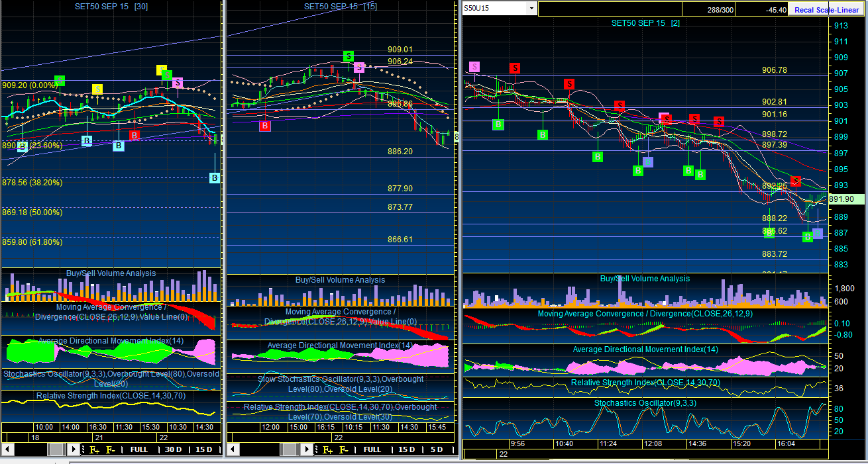The height and width of the screenshot is (464, 868).
Task: Click 883.72 level label in 2-minute chart
Action: [775, 254]
